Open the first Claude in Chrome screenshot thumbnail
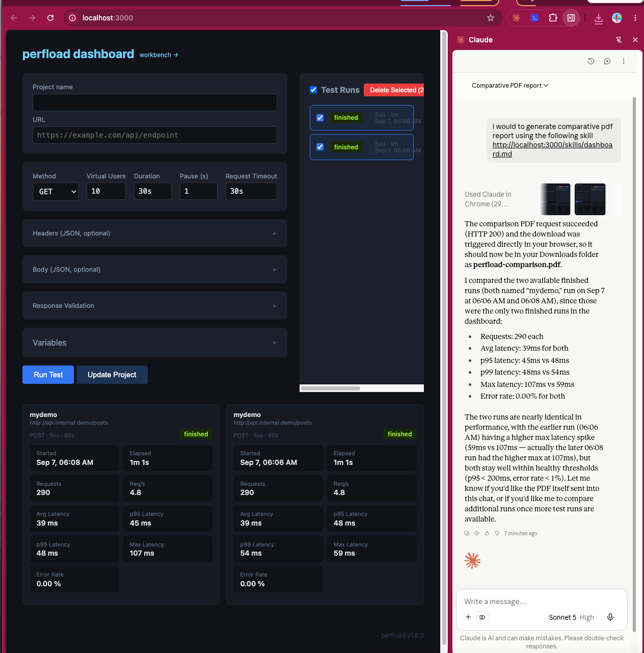This screenshot has height=653, width=644. tap(555, 199)
